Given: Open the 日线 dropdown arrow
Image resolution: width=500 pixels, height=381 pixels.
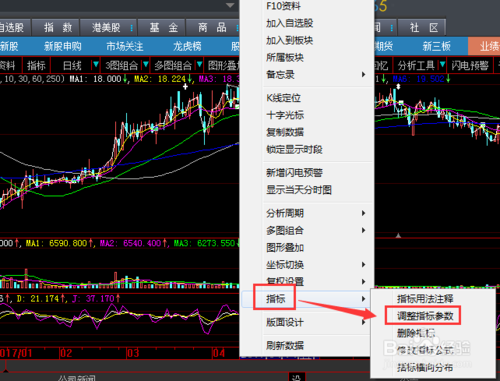Looking at the screenshot, I should [x=96, y=64].
